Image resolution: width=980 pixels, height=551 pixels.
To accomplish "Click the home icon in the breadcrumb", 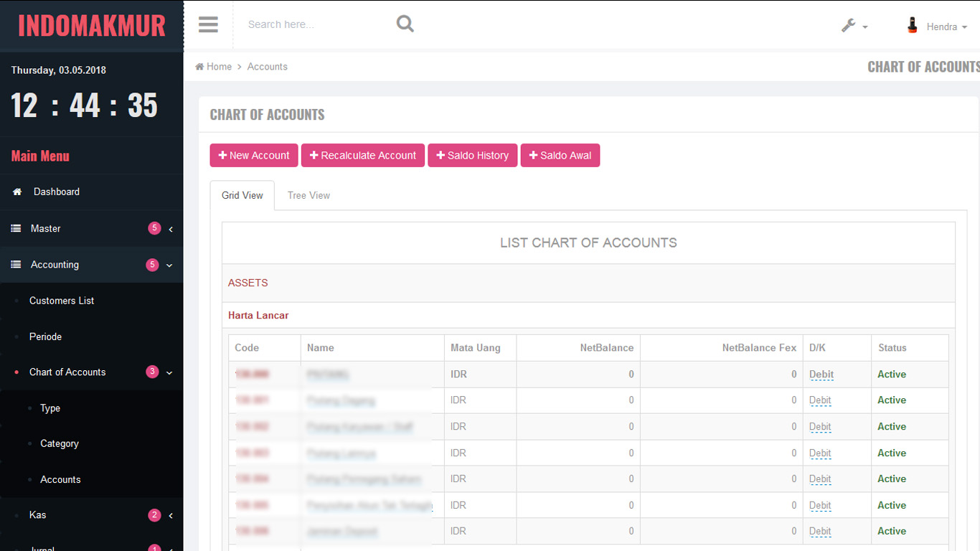I will tap(199, 67).
